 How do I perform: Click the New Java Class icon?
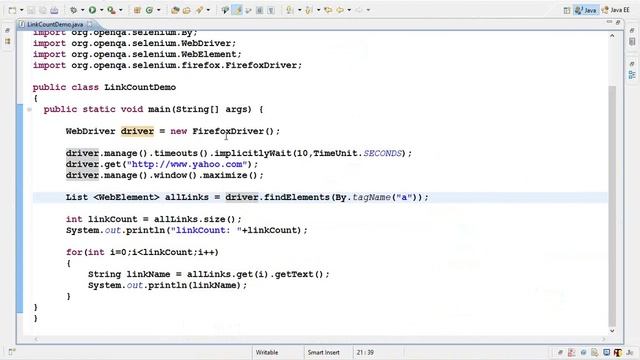[149, 10]
